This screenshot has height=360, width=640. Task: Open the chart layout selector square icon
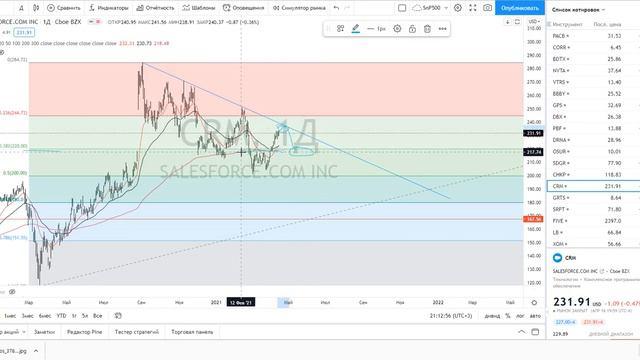pyautogui.click(x=402, y=8)
